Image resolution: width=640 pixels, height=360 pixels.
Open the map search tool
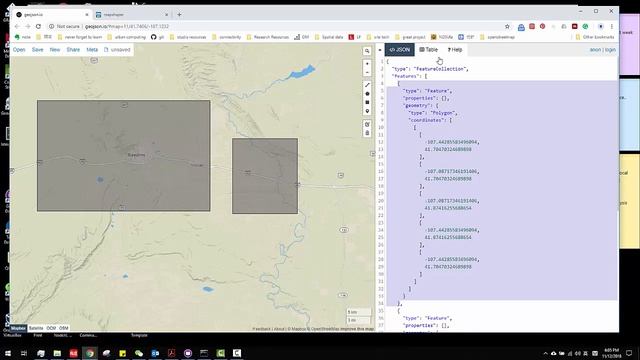pyautogui.click(x=367, y=51)
